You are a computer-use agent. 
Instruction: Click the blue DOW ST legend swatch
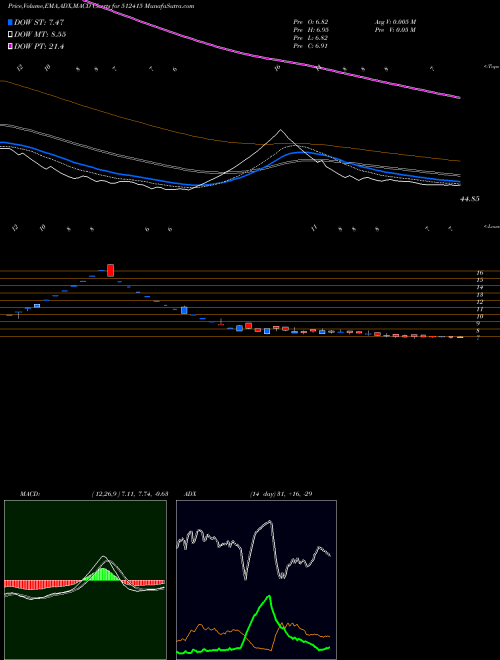coord(11,22)
